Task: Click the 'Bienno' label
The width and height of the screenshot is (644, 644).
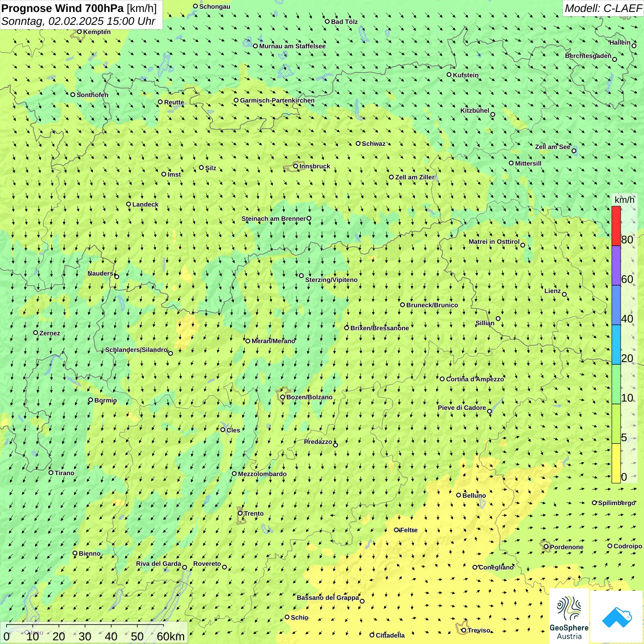Action: (x=90, y=553)
